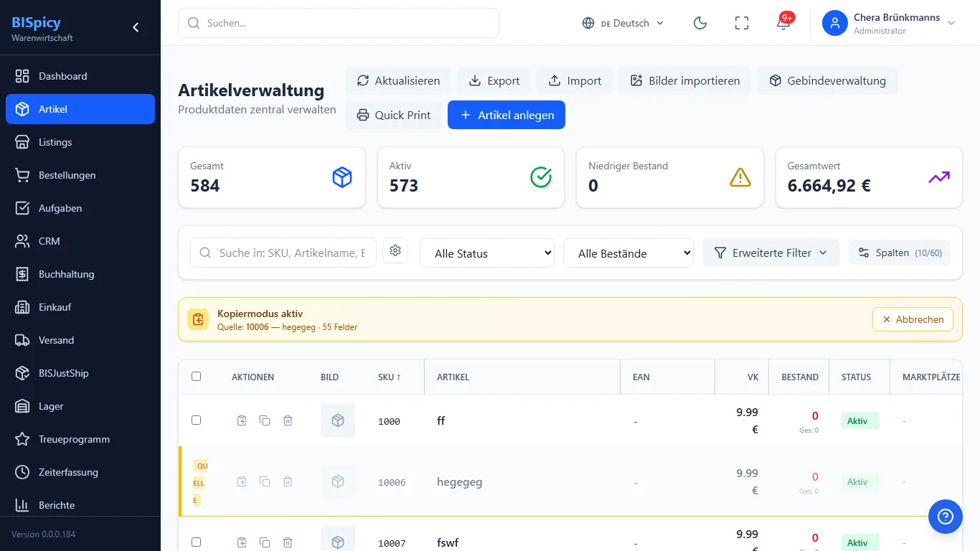Open Listings in the sidebar

[80, 142]
